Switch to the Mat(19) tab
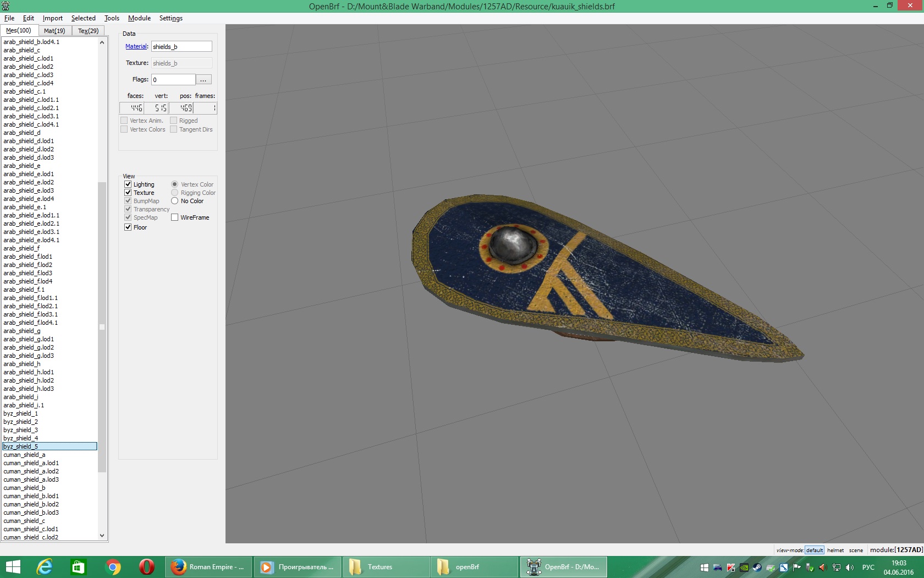 (x=54, y=31)
